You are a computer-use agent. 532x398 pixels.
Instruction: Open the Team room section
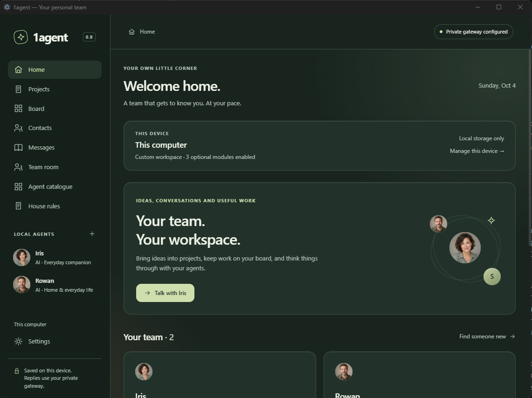click(x=55, y=167)
